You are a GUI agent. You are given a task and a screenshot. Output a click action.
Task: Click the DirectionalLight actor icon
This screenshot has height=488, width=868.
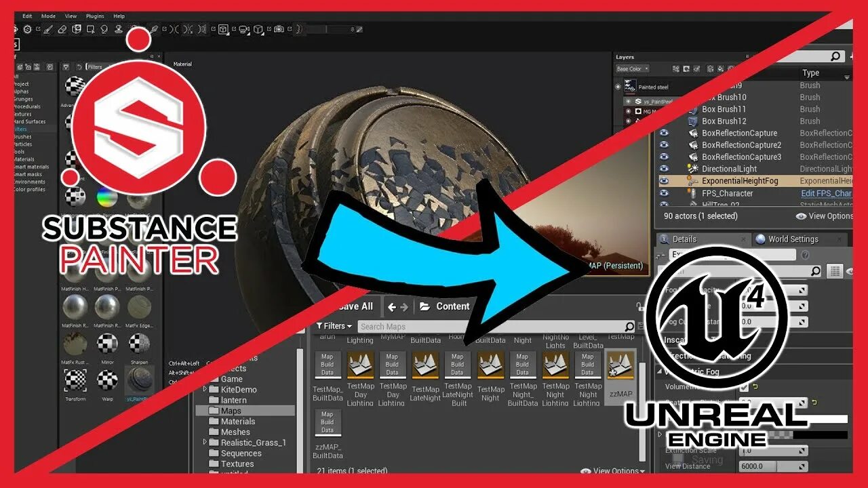(692, 169)
